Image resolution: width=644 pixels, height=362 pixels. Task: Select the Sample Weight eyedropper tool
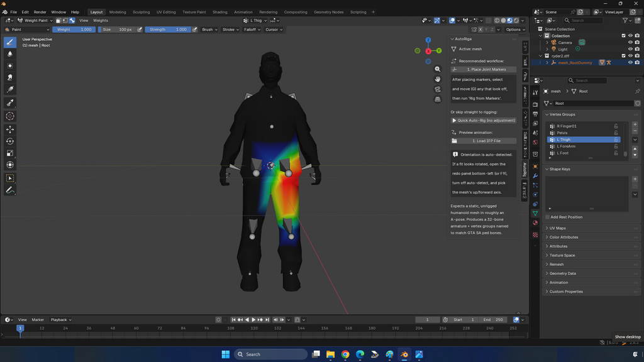point(10,102)
